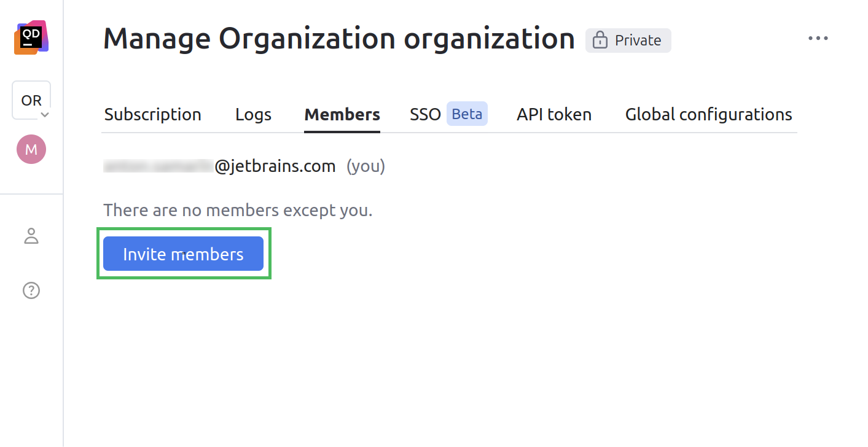This screenshot has width=868, height=447.
Task: Open help via the question mark icon
Action: tap(31, 290)
